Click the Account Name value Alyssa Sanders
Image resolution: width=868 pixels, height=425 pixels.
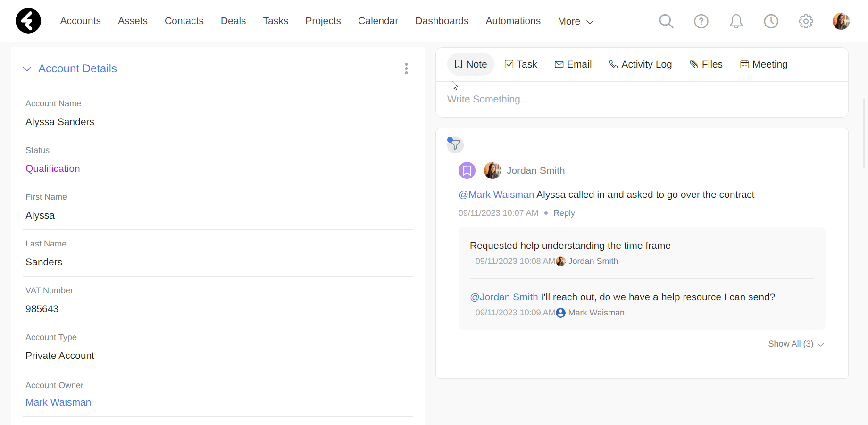60,122
